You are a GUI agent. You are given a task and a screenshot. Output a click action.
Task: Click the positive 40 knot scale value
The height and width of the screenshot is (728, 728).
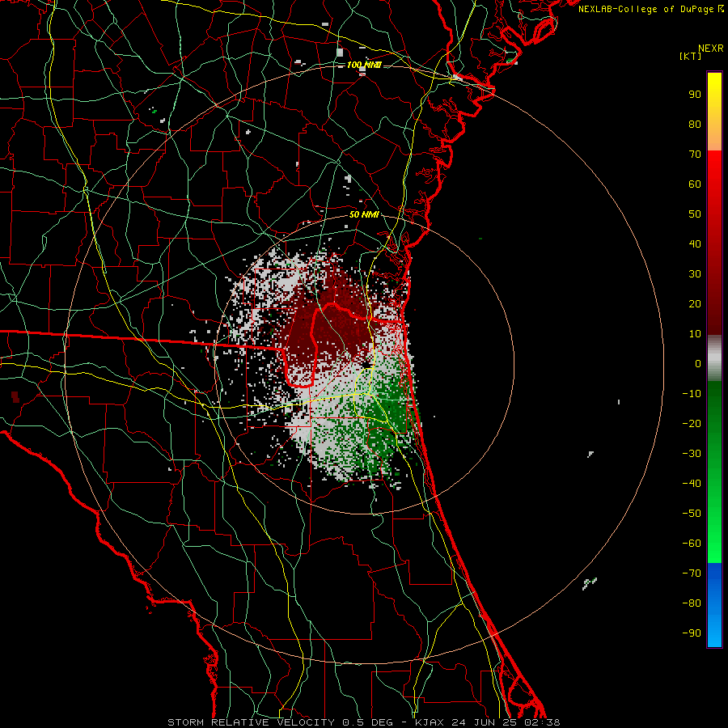point(695,243)
